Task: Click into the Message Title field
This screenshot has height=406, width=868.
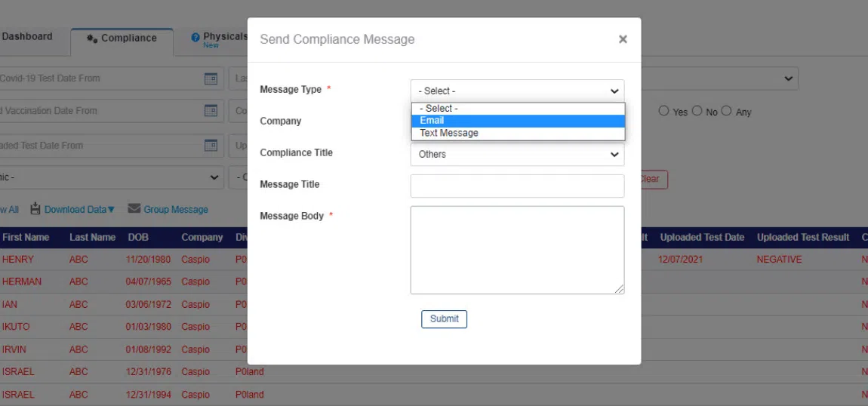Action: (517, 186)
